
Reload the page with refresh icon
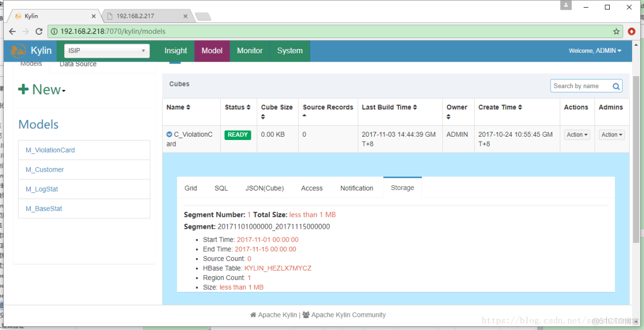tap(39, 32)
